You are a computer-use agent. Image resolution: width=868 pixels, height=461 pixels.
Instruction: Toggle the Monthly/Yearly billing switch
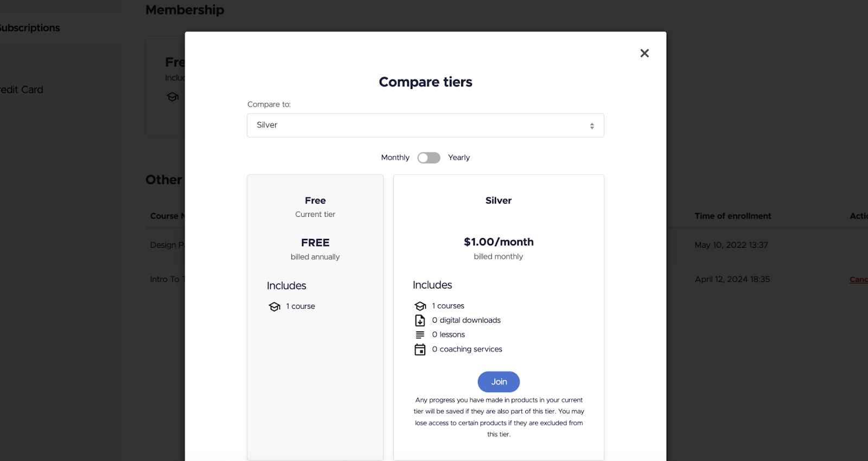(429, 158)
